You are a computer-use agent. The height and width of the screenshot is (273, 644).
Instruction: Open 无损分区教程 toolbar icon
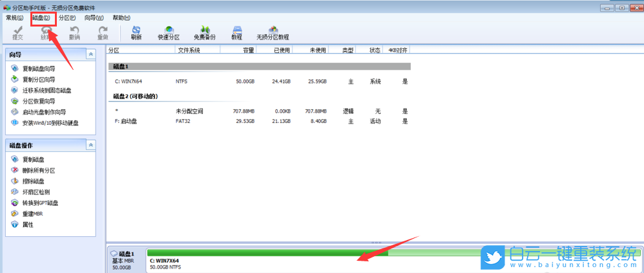pos(273,32)
